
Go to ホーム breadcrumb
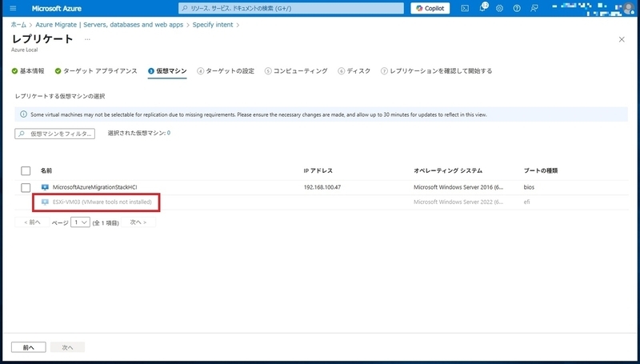18,25
